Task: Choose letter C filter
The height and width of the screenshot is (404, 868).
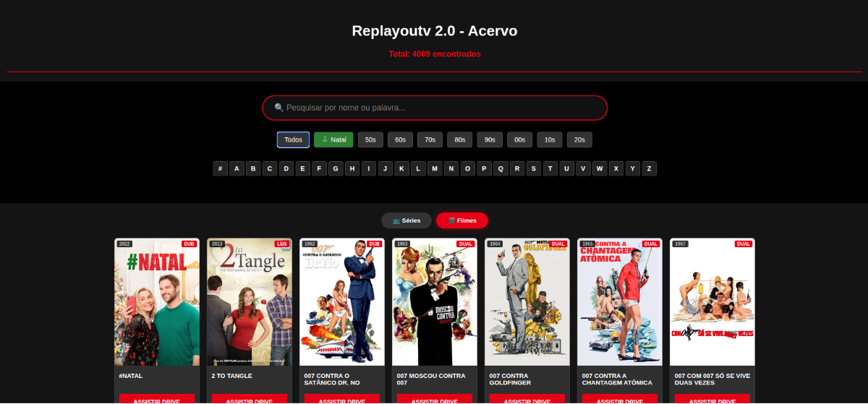Action: [x=270, y=168]
